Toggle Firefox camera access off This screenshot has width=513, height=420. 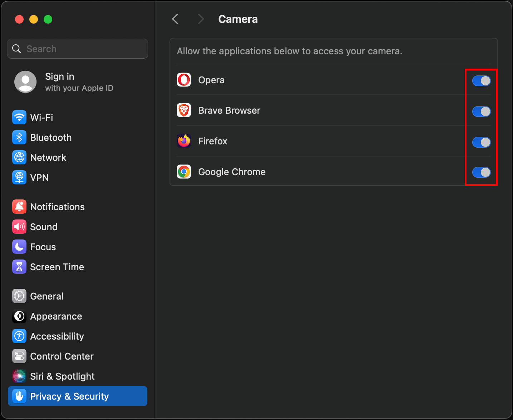481,142
